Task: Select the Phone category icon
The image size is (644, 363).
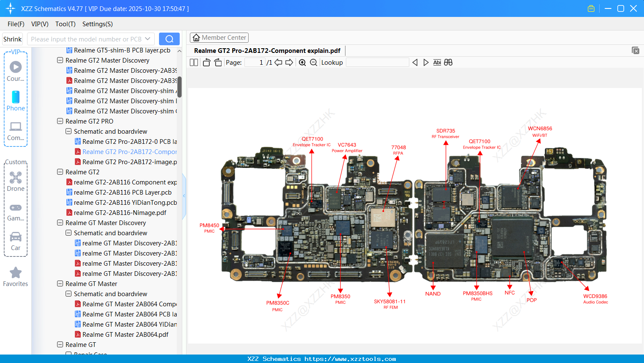Action: coord(16,101)
